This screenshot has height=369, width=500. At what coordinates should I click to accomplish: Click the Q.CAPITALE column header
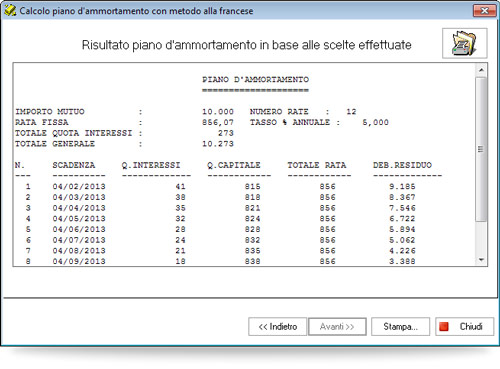[234, 165]
